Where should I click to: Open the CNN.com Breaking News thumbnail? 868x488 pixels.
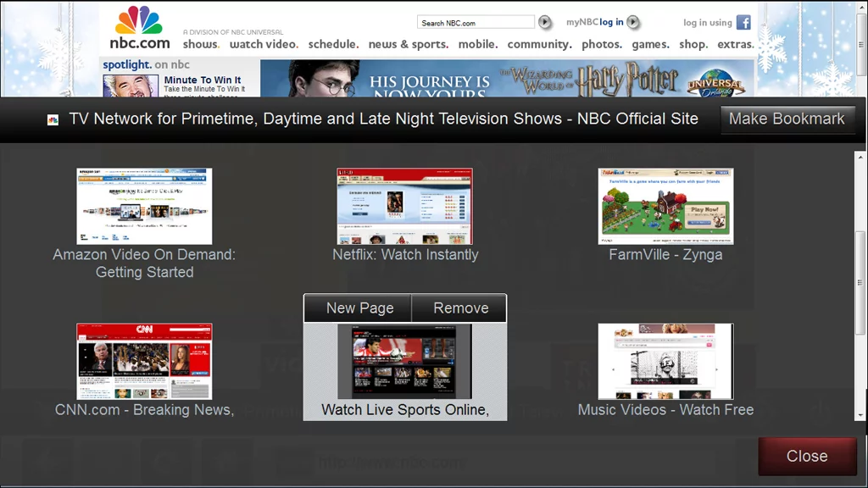pos(144,361)
